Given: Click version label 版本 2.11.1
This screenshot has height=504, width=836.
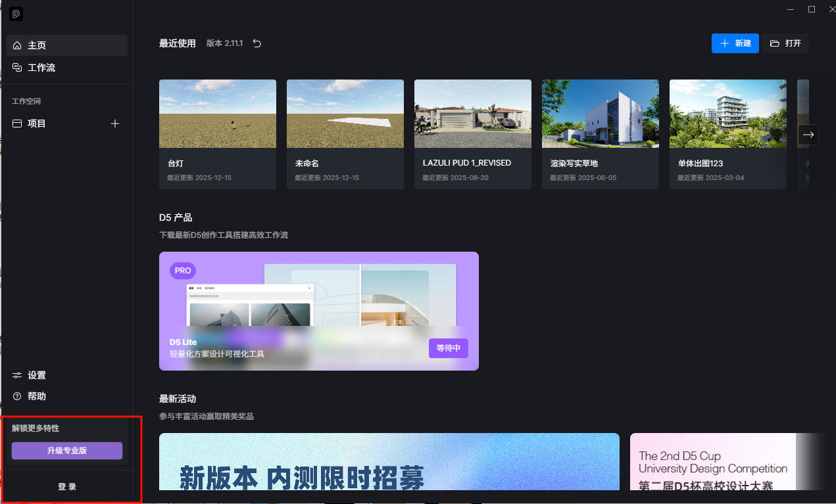Looking at the screenshot, I should (225, 43).
